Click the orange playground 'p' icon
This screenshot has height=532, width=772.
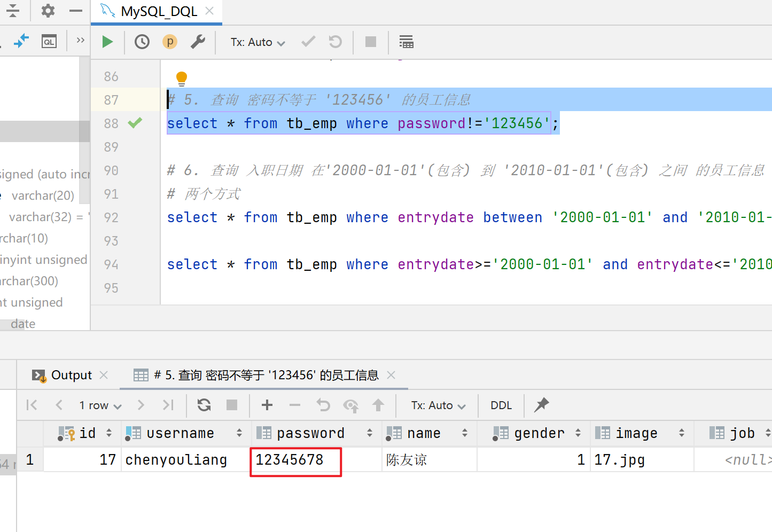[170, 42]
